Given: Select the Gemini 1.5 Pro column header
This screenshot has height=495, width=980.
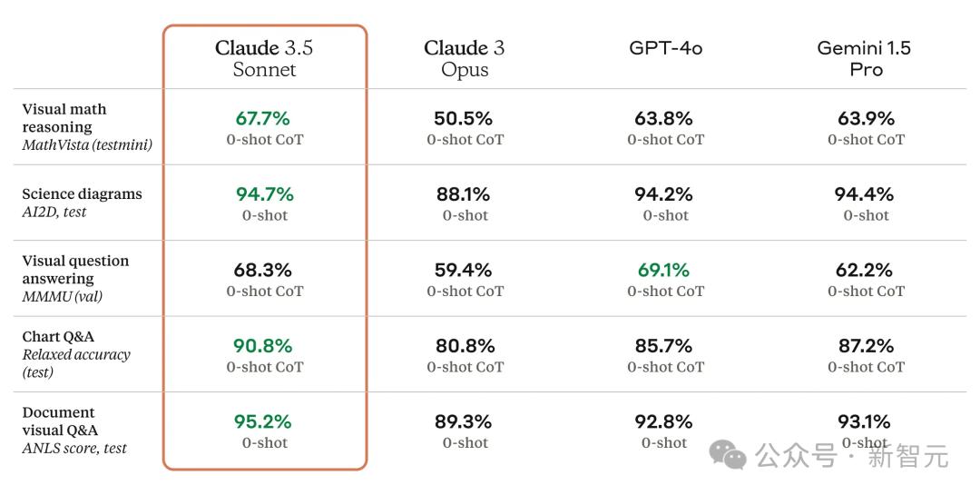Looking at the screenshot, I should (x=865, y=58).
